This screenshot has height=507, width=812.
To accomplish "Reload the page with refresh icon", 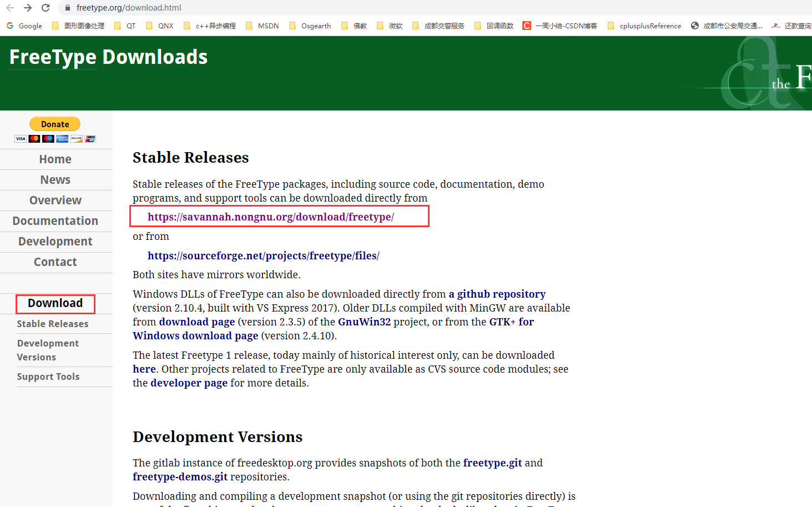I will (x=46, y=8).
